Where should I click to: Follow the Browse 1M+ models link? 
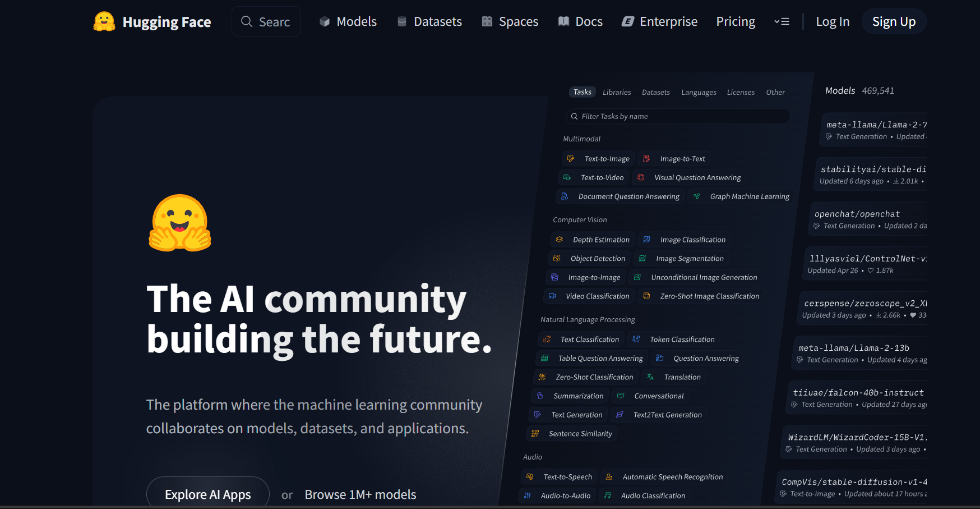[360, 494]
